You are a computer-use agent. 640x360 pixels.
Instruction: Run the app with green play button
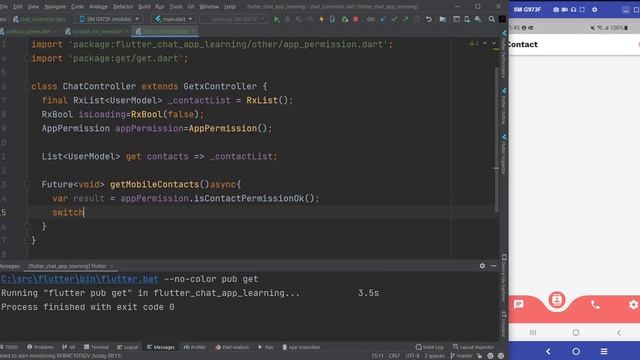click(276, 19)
